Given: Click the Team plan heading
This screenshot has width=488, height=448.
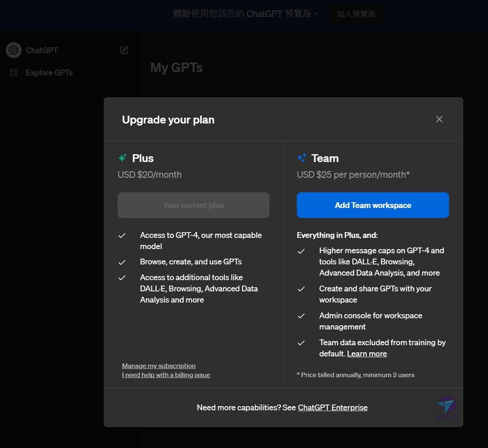Looking at the screenshot, I should coord(325,158).
